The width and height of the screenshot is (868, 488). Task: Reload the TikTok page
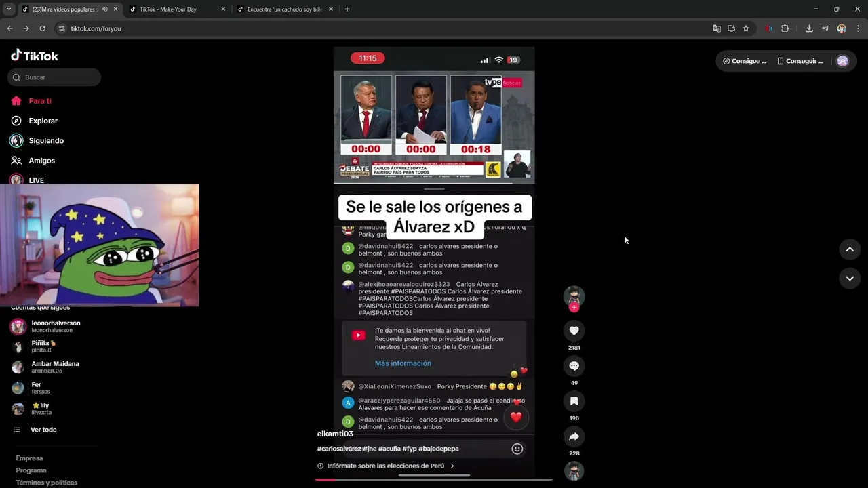click(x=42, y=28)
